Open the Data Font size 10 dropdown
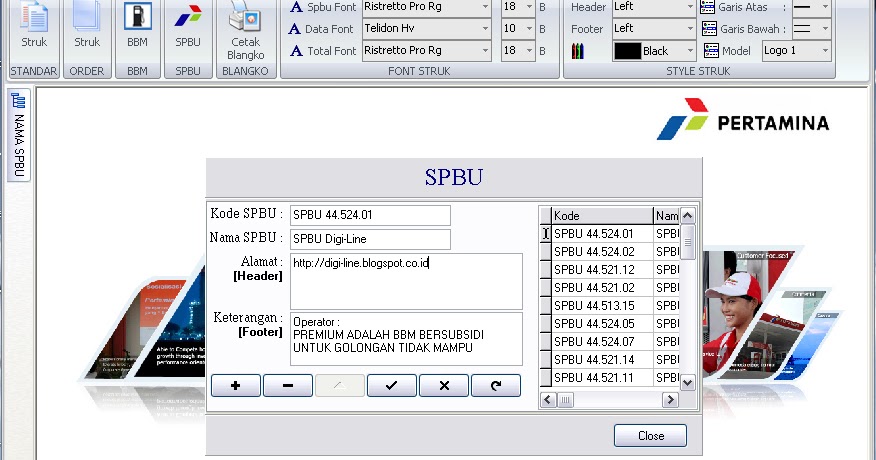This screenshot has width=876, height=460. (529, 29)
